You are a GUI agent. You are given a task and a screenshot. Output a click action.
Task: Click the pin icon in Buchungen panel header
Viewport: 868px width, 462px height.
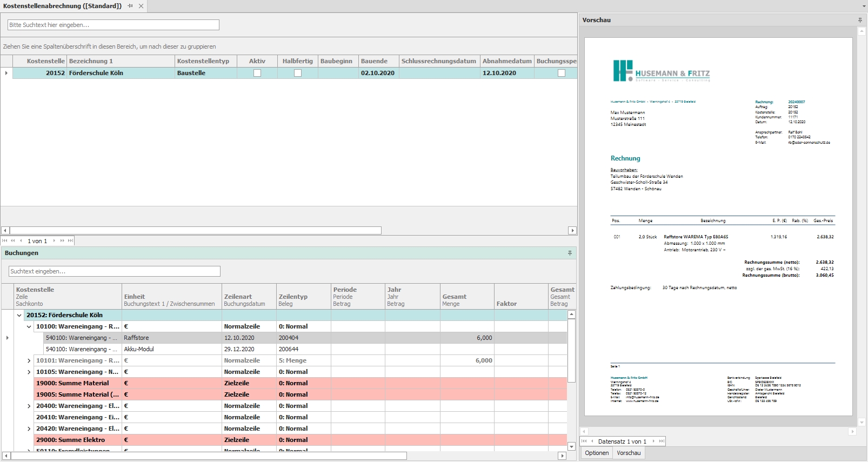point(570,253)
